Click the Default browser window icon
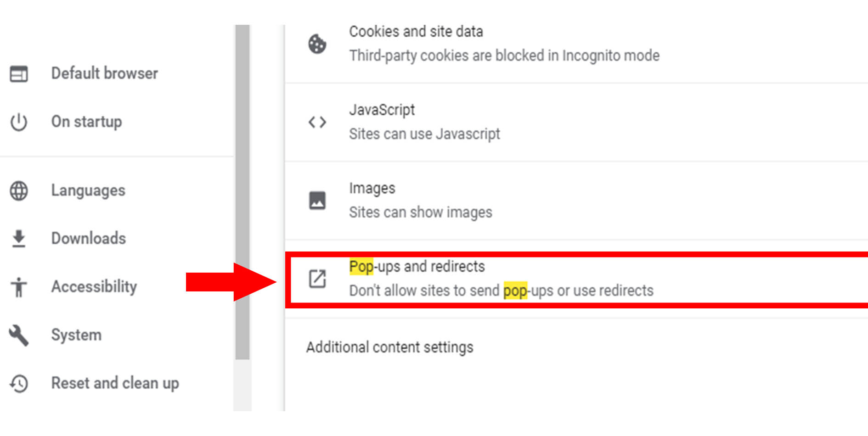868x436 pixels. [19, 74]
